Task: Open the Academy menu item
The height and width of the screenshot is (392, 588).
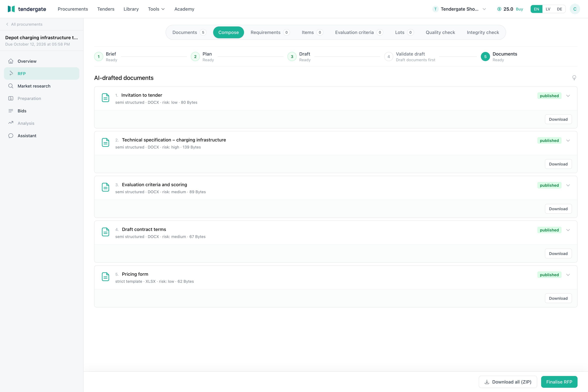Action: pos(184,9)
